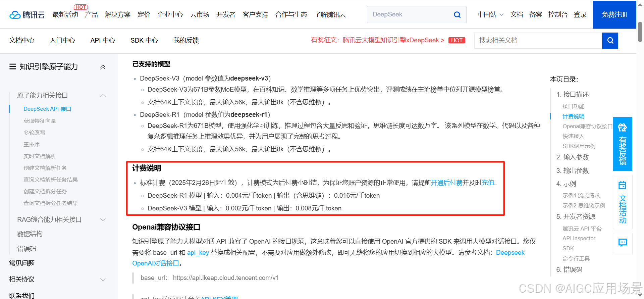Open 查询文档拆分任务结果 in sidebar

pyautogui.click(x=51, y=203)
